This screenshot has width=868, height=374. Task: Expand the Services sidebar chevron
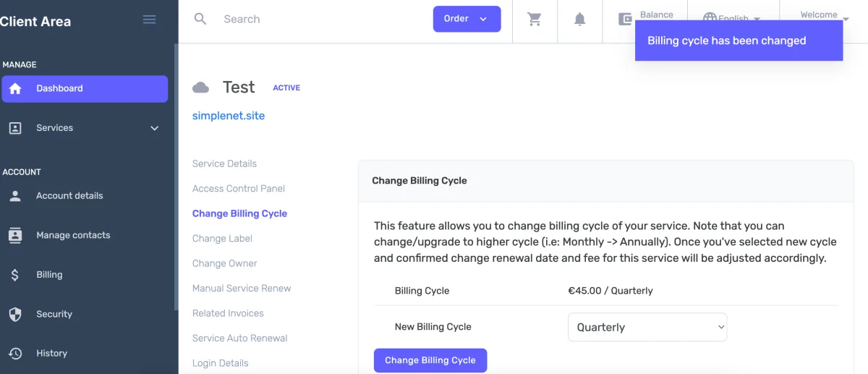[x=154, y=128]
